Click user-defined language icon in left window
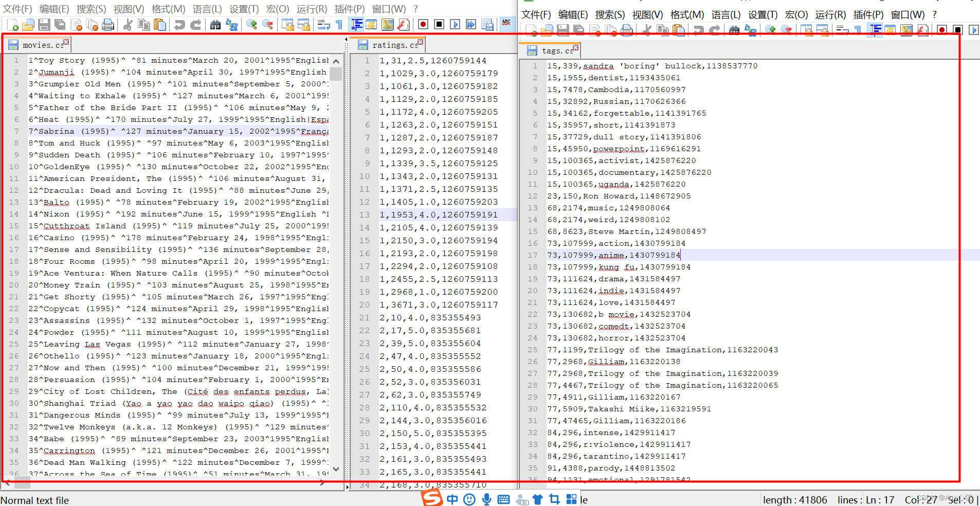The width and height of the screenshot is (980, 506). 371,25
